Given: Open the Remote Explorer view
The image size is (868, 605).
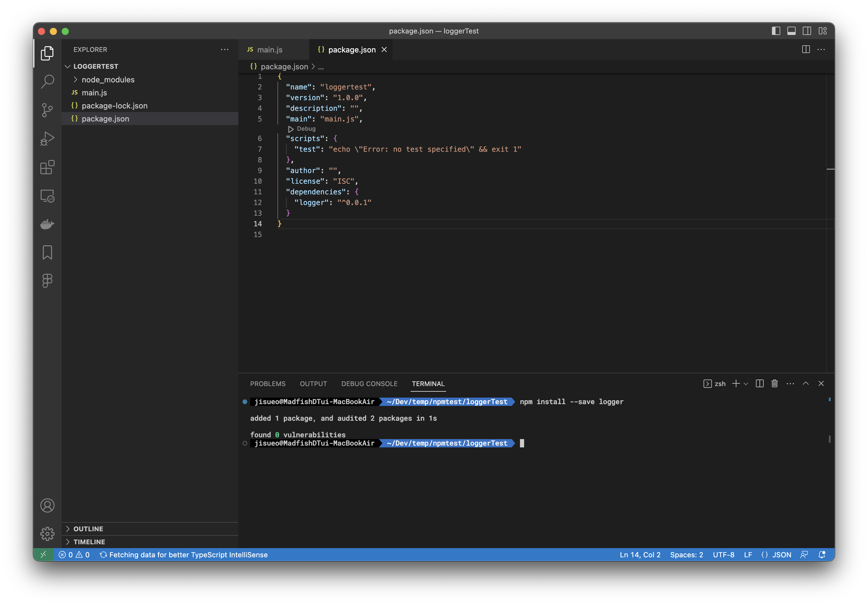Looking at the screenshot, I should click(47, 196).
